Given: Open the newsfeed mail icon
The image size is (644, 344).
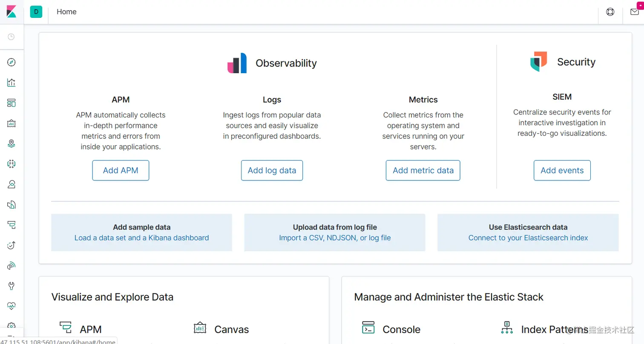Looking at the screenshot, I should coord(635,12).
